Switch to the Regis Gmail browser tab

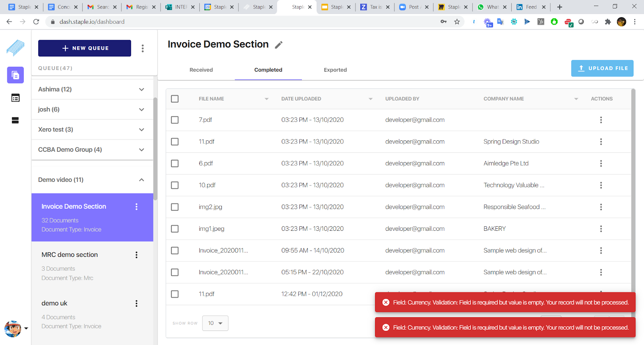pos(141,7)
